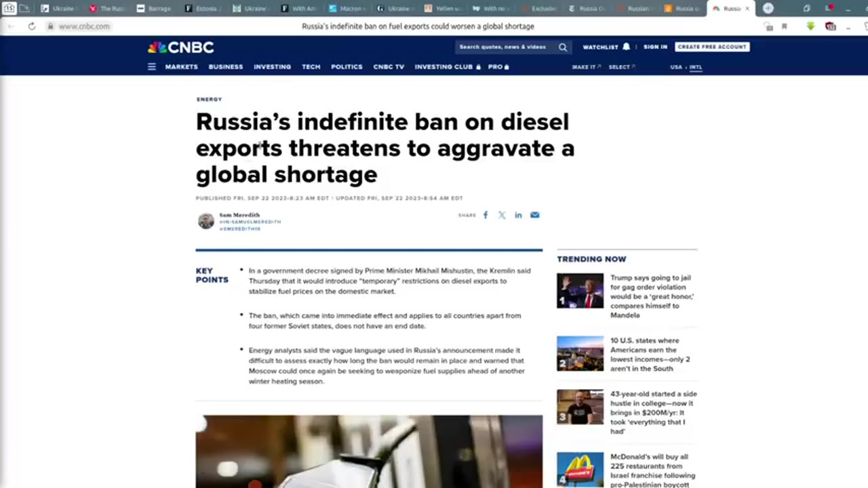
Task: Click the watchlist bell icon
Action: pyautogui.click(x=627, y=47)
